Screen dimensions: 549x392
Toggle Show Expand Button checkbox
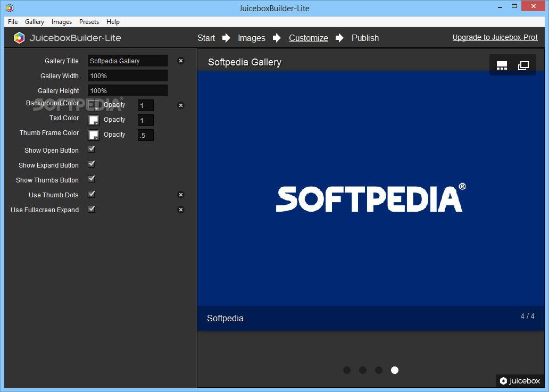point(91,164)
